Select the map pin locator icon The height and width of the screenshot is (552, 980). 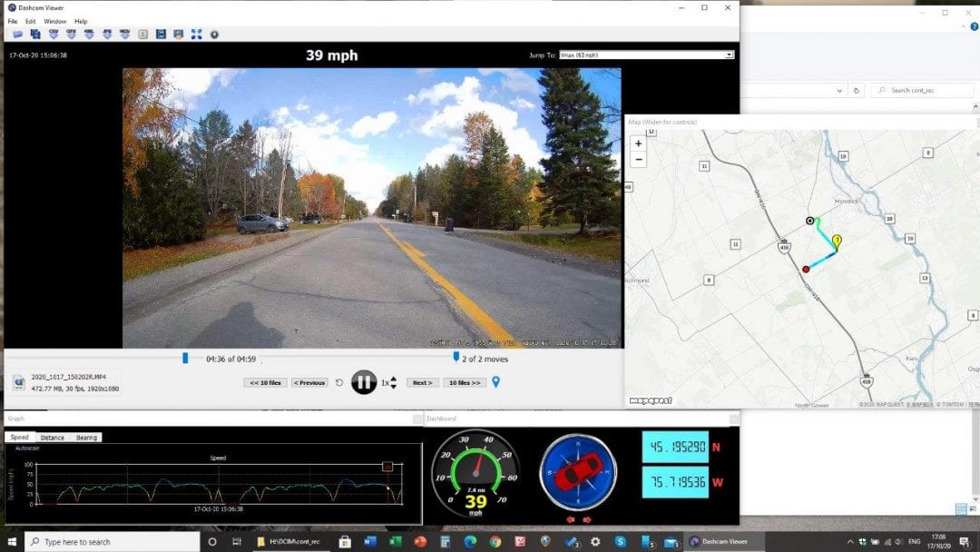tap(496, 382)
